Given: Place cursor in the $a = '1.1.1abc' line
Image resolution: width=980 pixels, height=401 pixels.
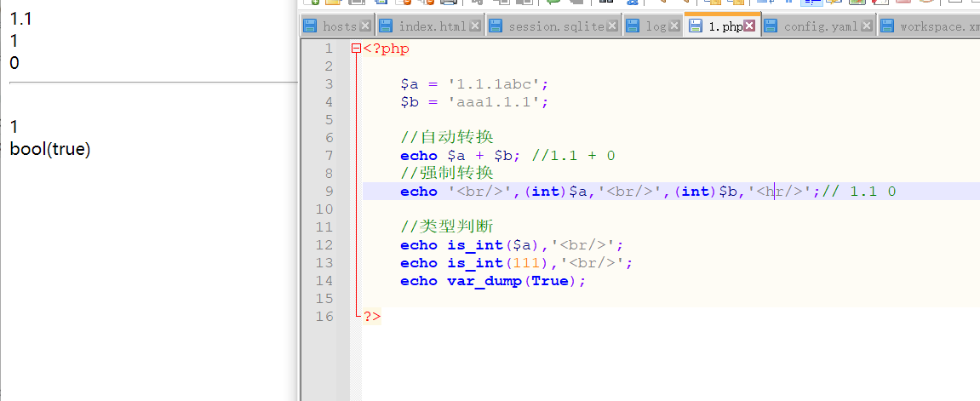Looking at the screenshot, I should 474,84.
